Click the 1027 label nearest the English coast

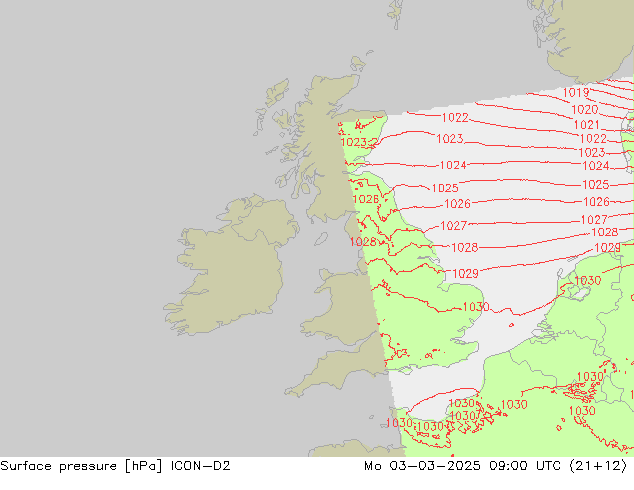click(x=454, y=226)
